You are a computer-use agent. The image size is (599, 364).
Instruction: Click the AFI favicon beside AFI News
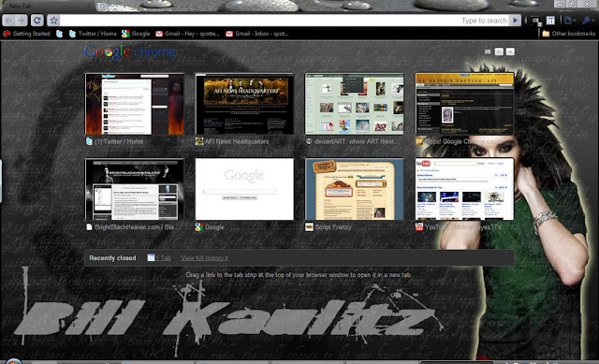click(x=199, y=141)
